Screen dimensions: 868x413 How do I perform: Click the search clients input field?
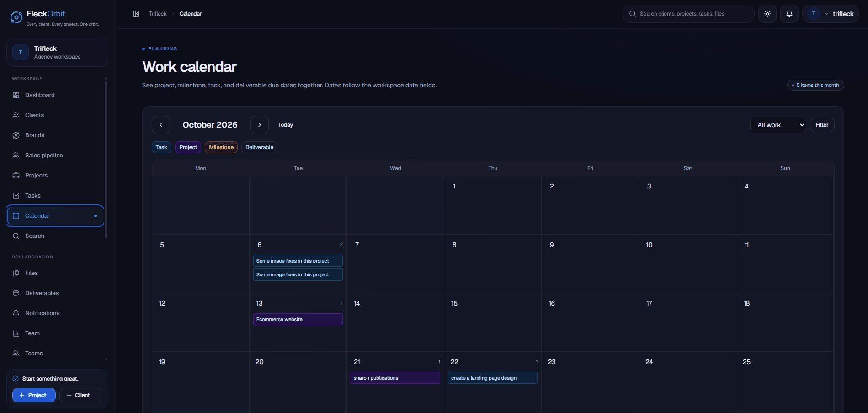pyautogui.click(x=689, y=14)
